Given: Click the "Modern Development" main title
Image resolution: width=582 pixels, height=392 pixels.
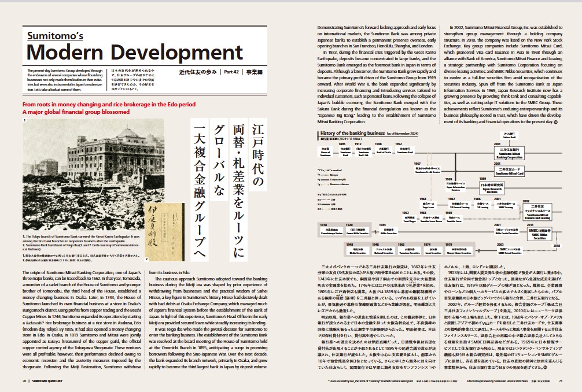Looking at the screenshot, I should tap(134, 52).
